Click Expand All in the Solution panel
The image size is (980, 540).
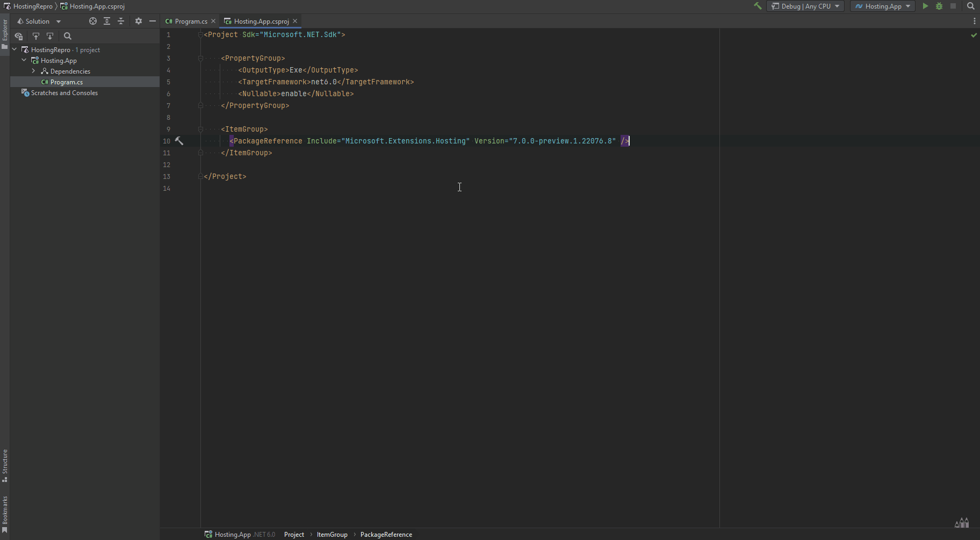point(107,21)
